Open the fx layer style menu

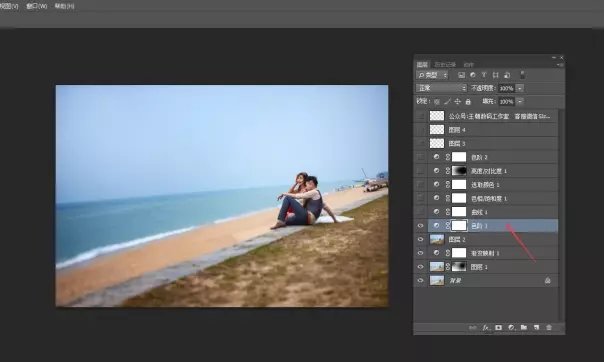tap(486, 328)
